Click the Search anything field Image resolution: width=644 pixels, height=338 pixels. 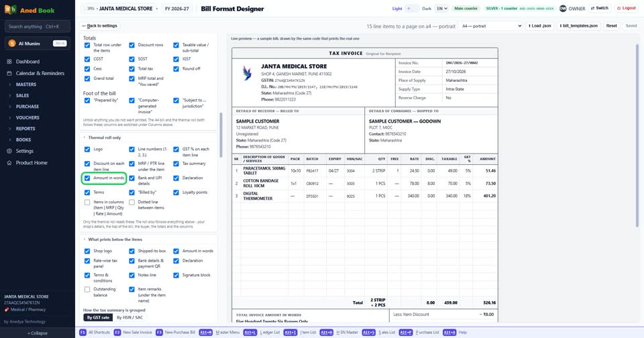click(38, 27)
